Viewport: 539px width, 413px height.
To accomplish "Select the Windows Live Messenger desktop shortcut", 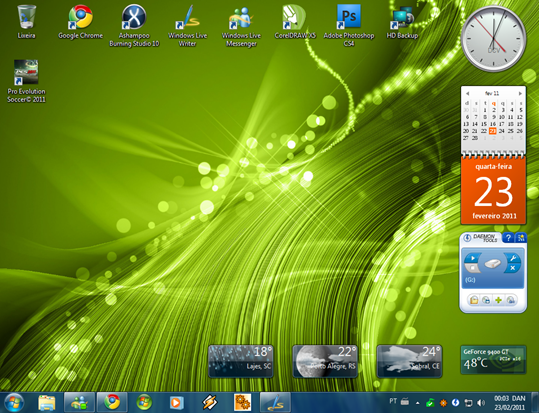I will (x=241, y=25).
